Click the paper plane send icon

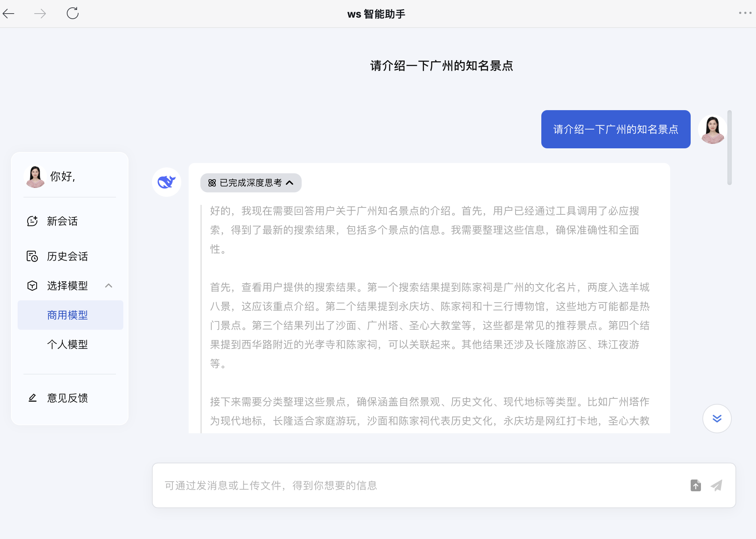click(716, 485)
